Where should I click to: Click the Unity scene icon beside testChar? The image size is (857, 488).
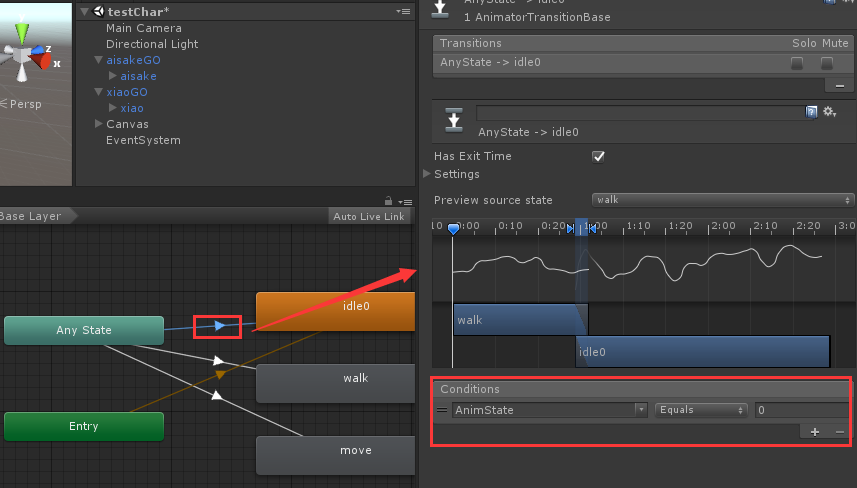coord(99,11)
